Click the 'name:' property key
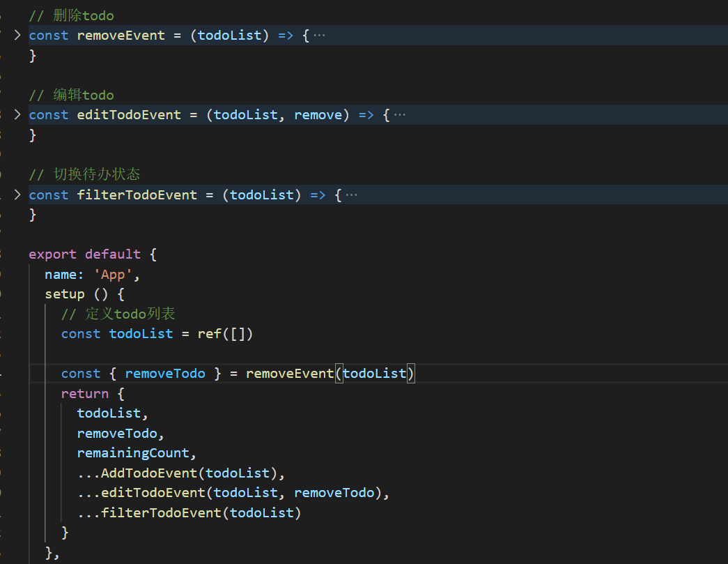728x564 pixels. pyautogui.click(x=65, y=275)
